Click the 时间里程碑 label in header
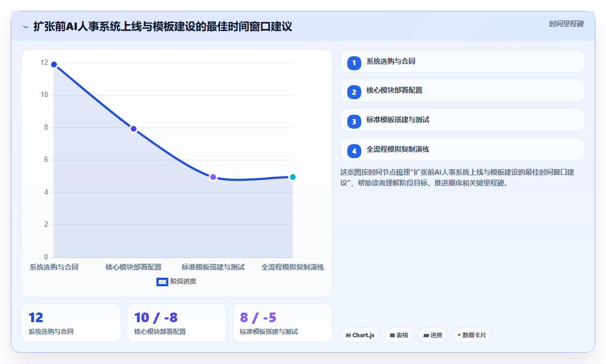606x364 pixels. click(566, 24)
